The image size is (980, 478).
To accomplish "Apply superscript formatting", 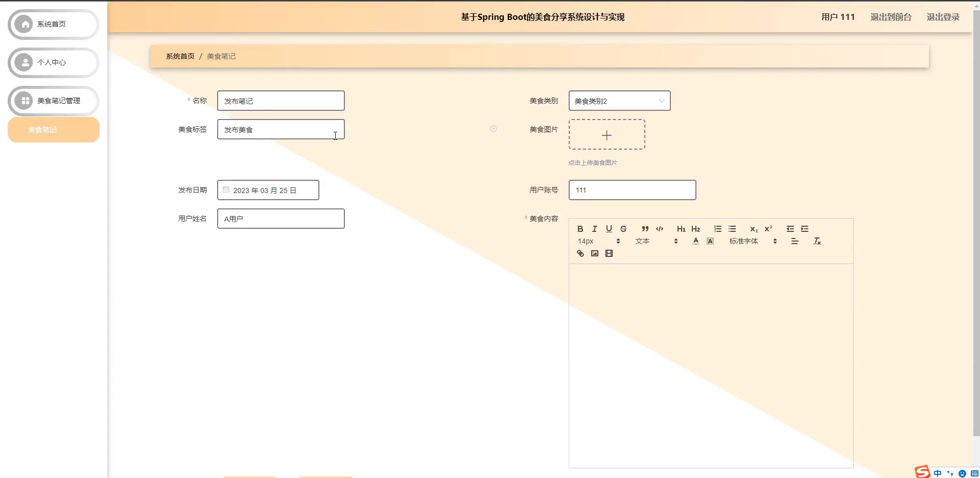I will click(x=768, y=229).
